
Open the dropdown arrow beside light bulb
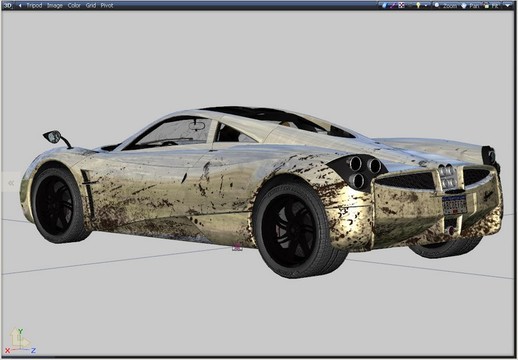click(x=426, y=6)
